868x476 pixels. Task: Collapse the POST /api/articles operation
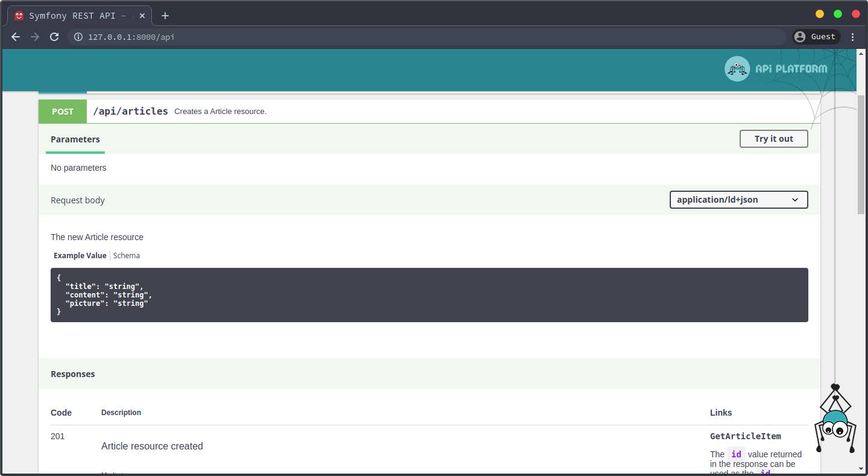(x=130, y=112)
